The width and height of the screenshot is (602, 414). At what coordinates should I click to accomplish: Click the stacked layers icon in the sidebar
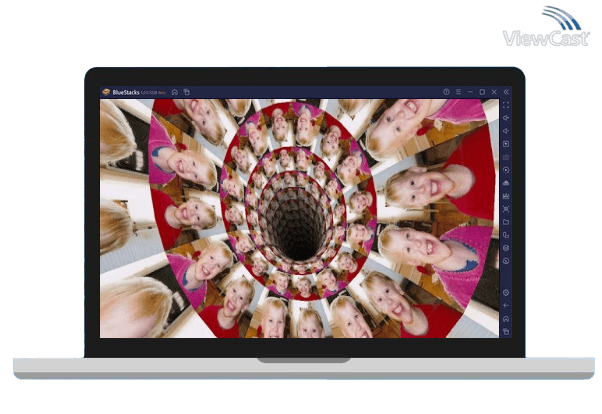(506, 248)
